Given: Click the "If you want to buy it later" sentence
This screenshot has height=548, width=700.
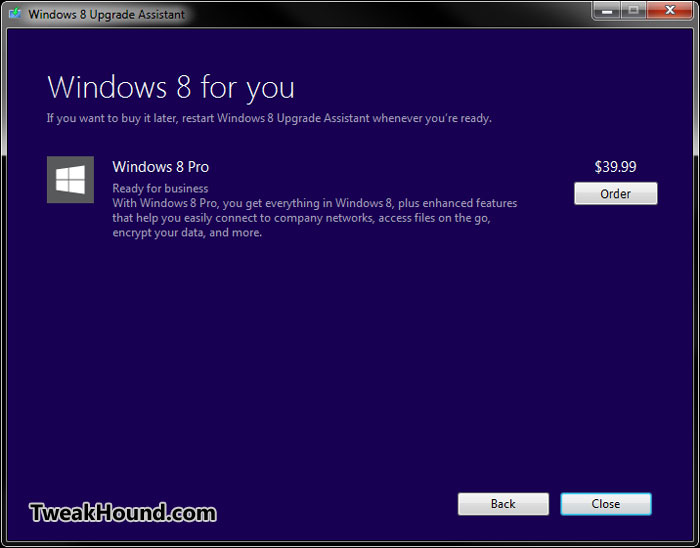Looking at the screenshot, I should [x=269, y=118].
